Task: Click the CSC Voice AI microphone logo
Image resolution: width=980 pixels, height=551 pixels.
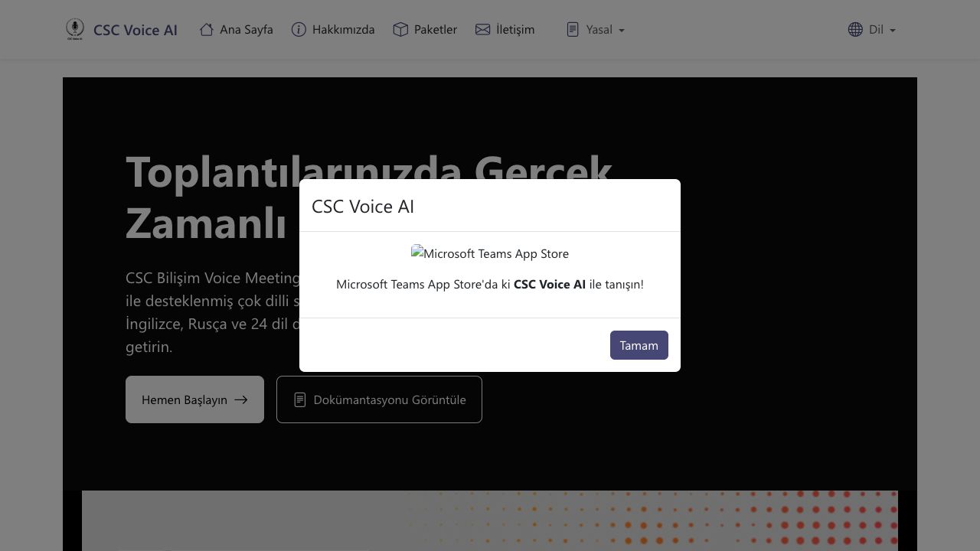Action: 74,29
